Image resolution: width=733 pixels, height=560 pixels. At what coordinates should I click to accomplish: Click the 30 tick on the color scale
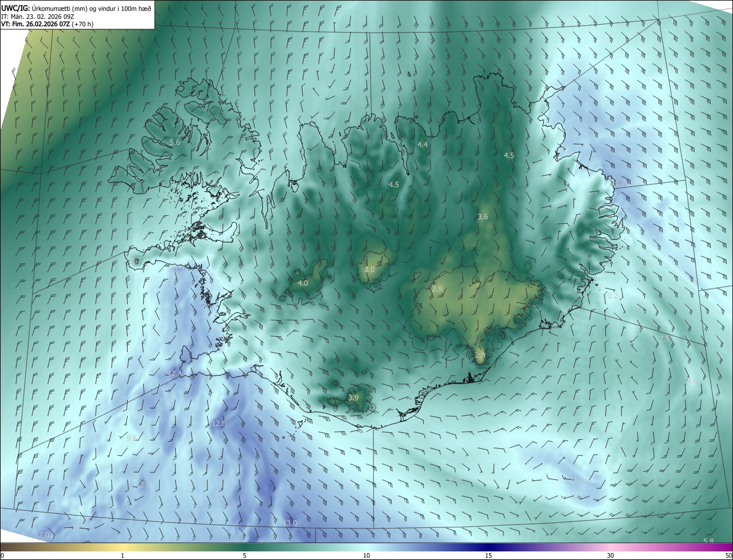[610, 555]
